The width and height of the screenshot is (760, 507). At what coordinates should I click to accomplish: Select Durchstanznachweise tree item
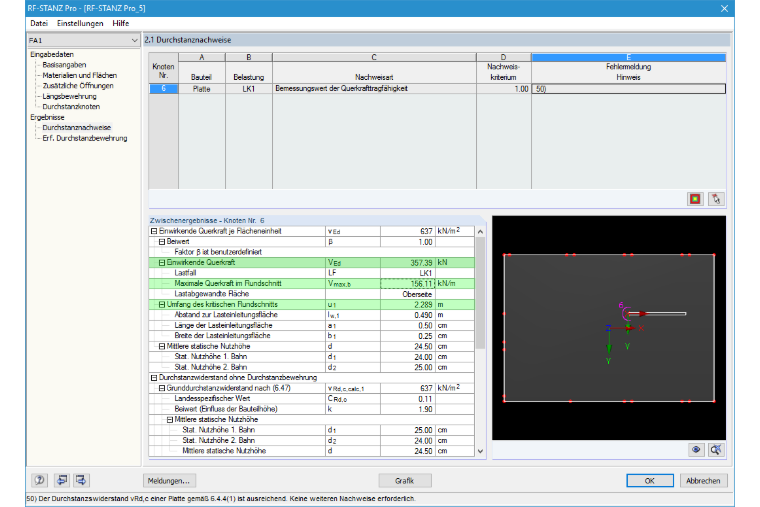point(77,127)
